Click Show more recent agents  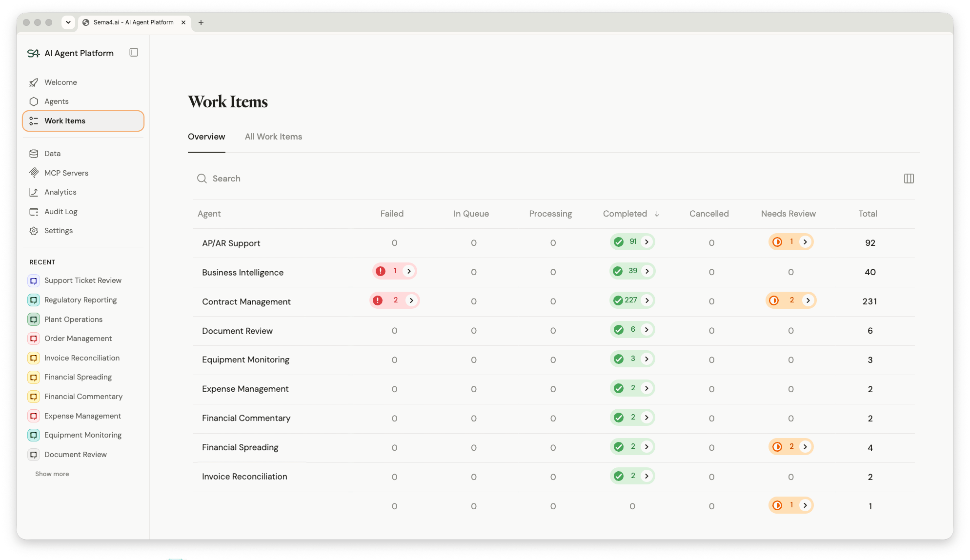[x=52, y=474]
